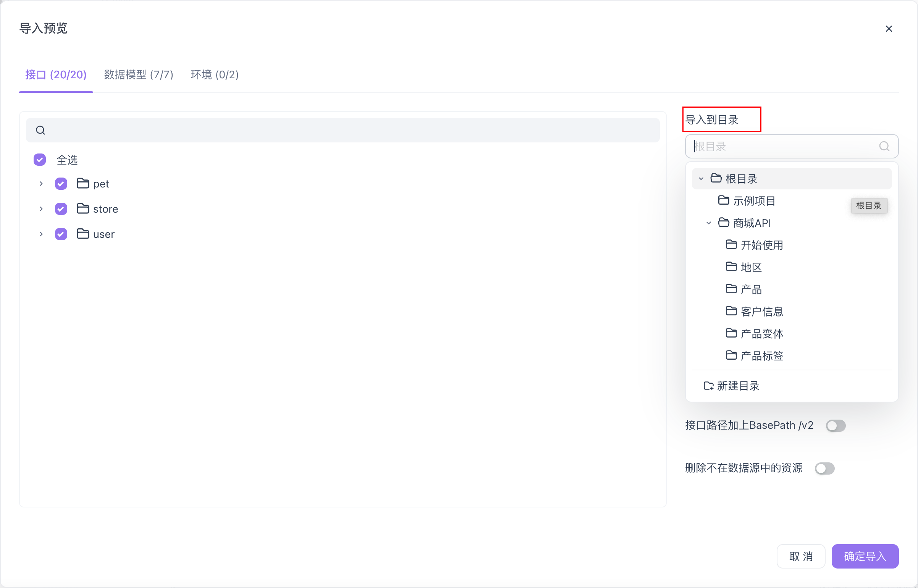Click the 客户信息 folder icon
918x588 pixels.
coord(731,311)
